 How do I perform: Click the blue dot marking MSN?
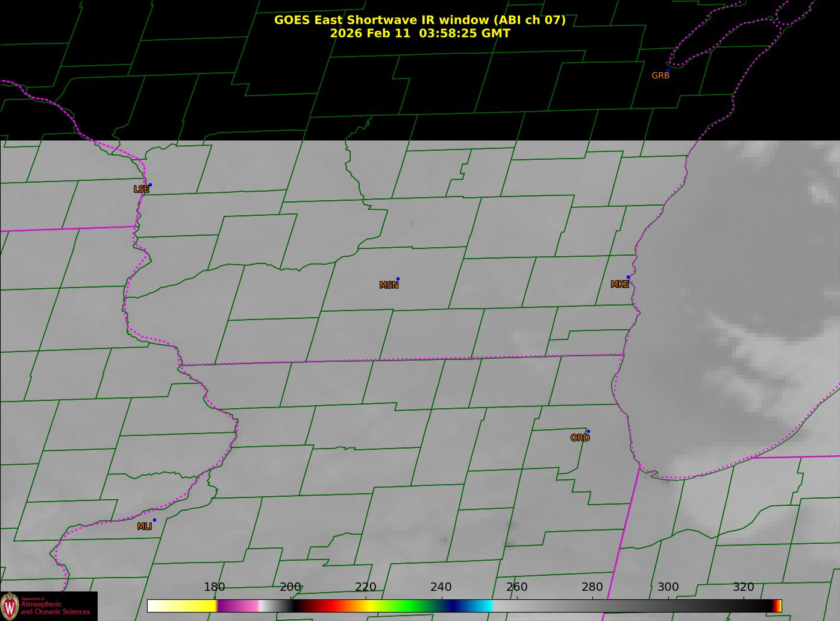(x=398, y=279)
